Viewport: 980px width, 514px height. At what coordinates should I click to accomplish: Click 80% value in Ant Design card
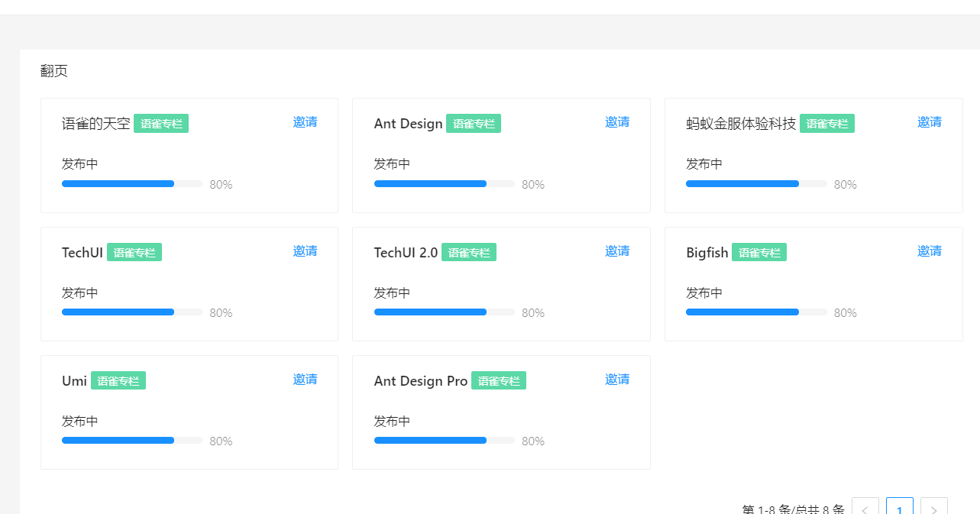point(533,185)
